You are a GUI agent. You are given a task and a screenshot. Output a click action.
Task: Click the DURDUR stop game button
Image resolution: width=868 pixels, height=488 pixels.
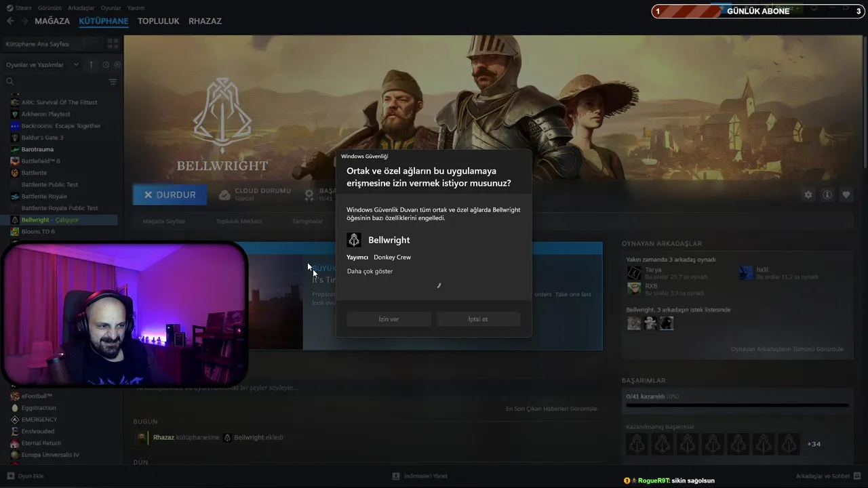170,195
